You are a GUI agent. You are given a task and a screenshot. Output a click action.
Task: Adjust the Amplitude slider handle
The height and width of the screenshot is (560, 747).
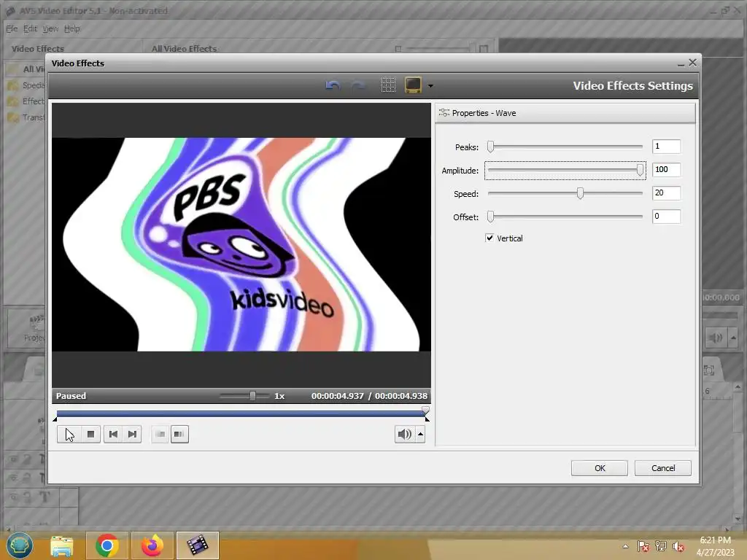click(640, 170)
